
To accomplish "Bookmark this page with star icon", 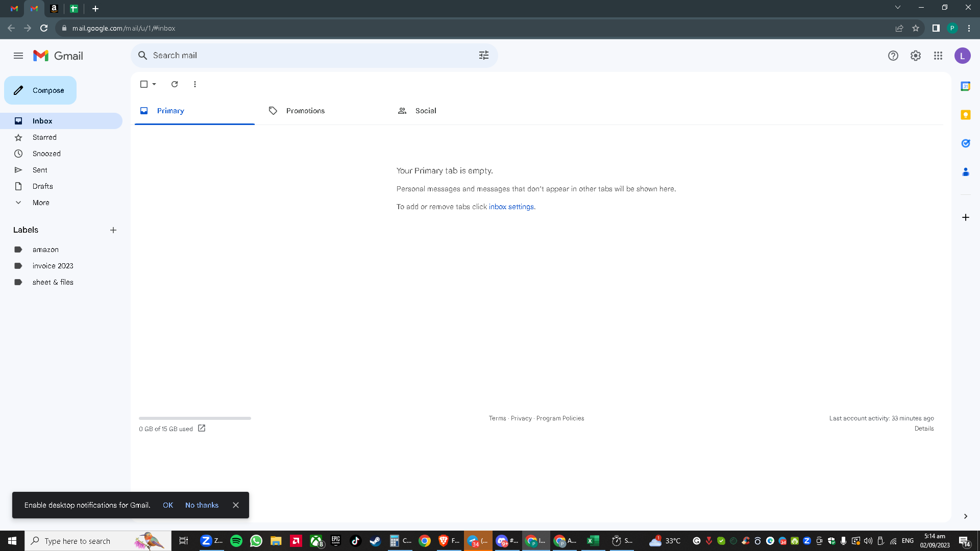I will click(x=916, y=28).
